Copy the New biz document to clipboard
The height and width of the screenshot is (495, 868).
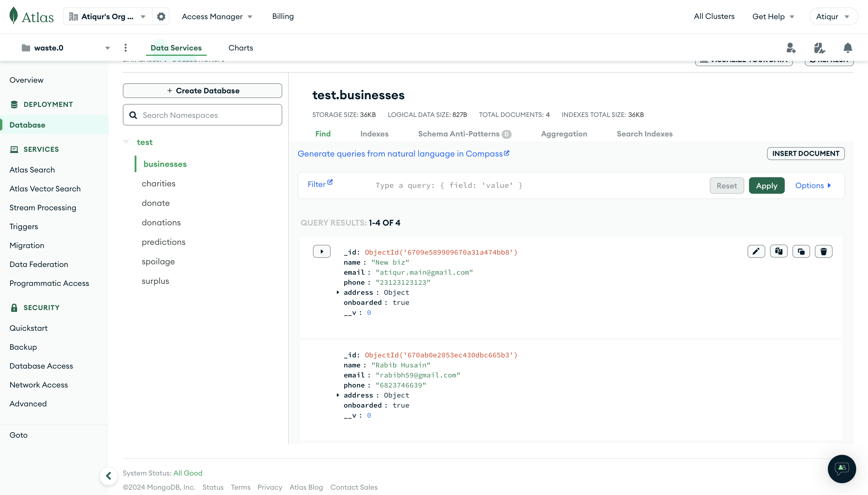coord(778,252)
